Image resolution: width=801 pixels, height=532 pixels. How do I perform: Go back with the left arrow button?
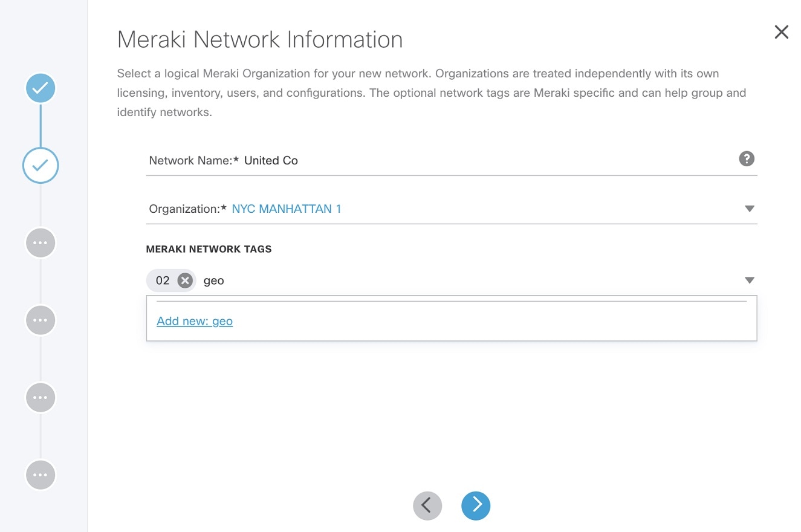[427, 505]
